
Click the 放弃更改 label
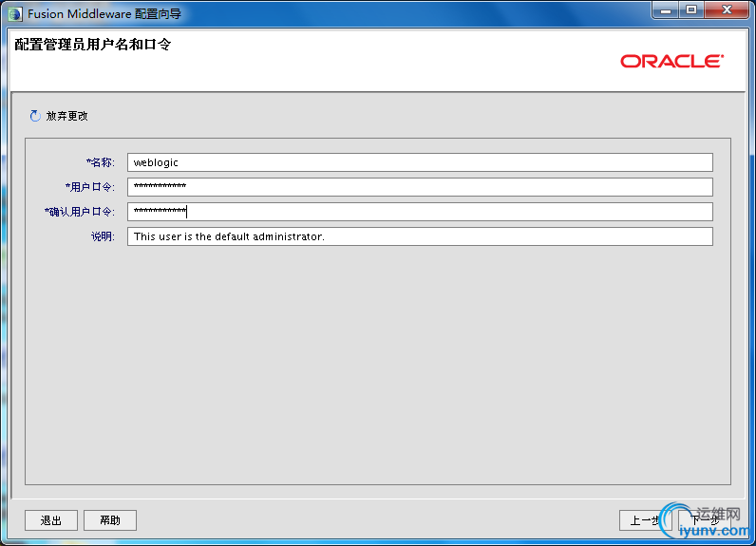(66, 116)
